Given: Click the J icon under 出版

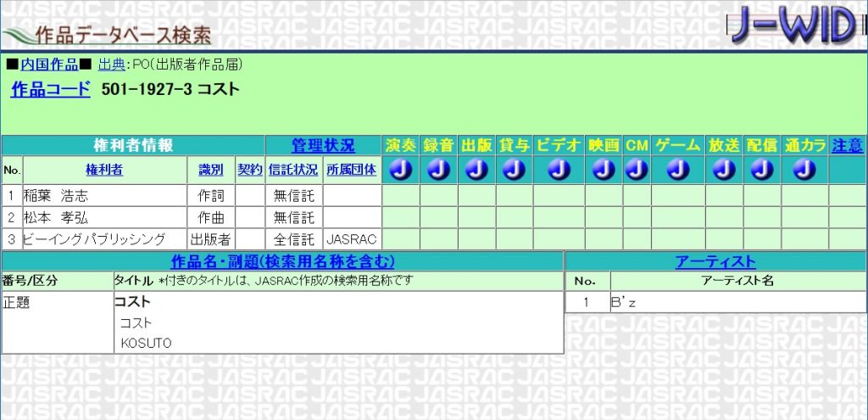Looking at the screenshot, I should pos(476,170).
